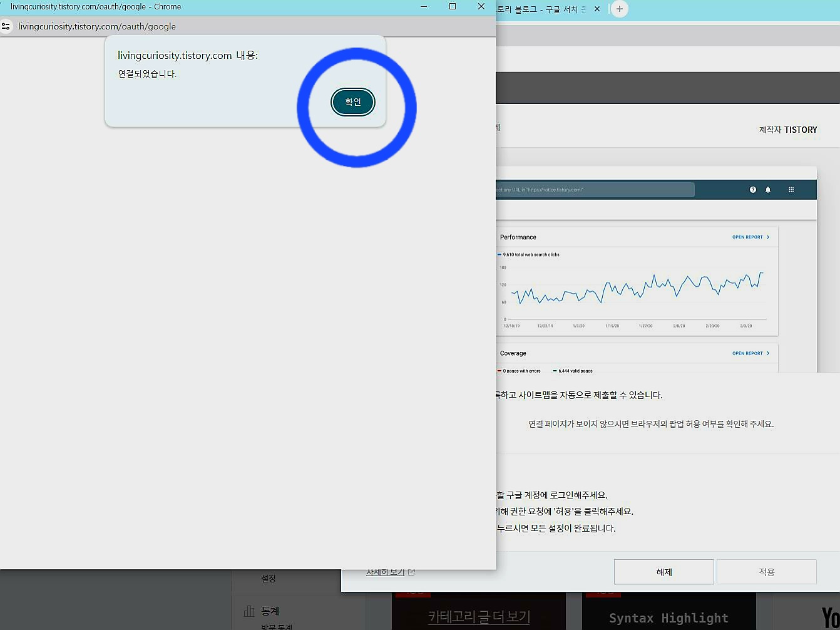
Task: Click 제작자 TISTORY text
Action: (x=788, y=130)
